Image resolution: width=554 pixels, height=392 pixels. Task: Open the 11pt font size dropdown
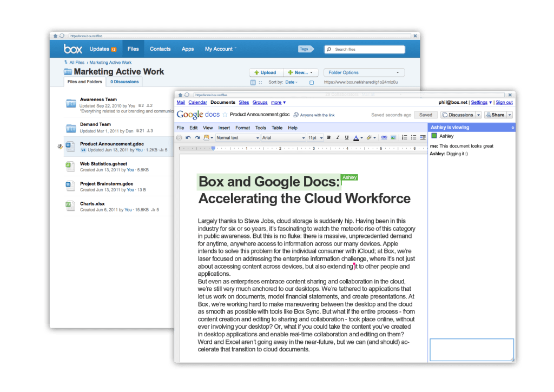pyautogui.click(x=315, y=138)
